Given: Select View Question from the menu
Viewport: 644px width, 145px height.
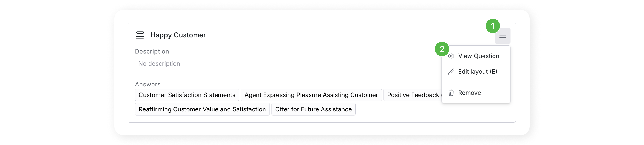Looking at the screenshot, I should coord(478,56).
